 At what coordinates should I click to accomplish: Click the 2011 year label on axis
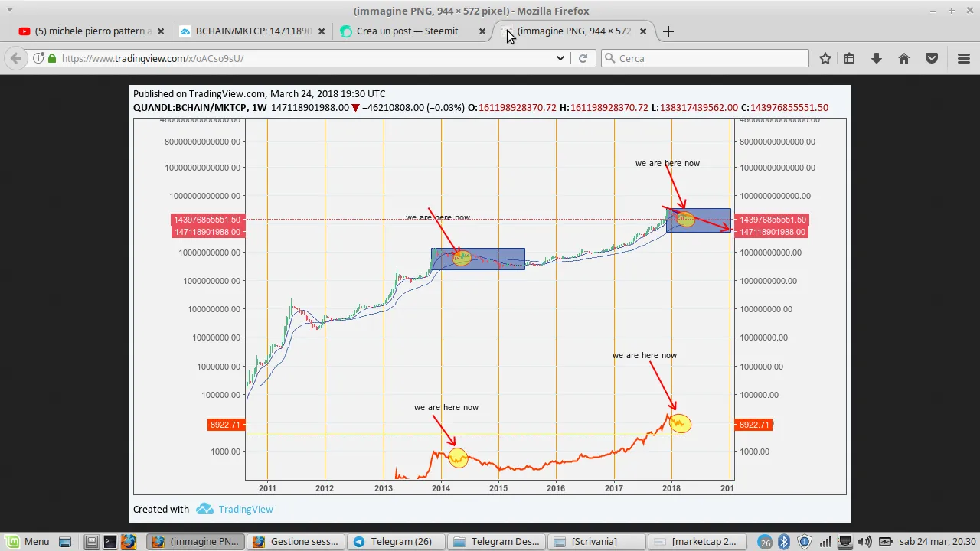tap(267, 488)
